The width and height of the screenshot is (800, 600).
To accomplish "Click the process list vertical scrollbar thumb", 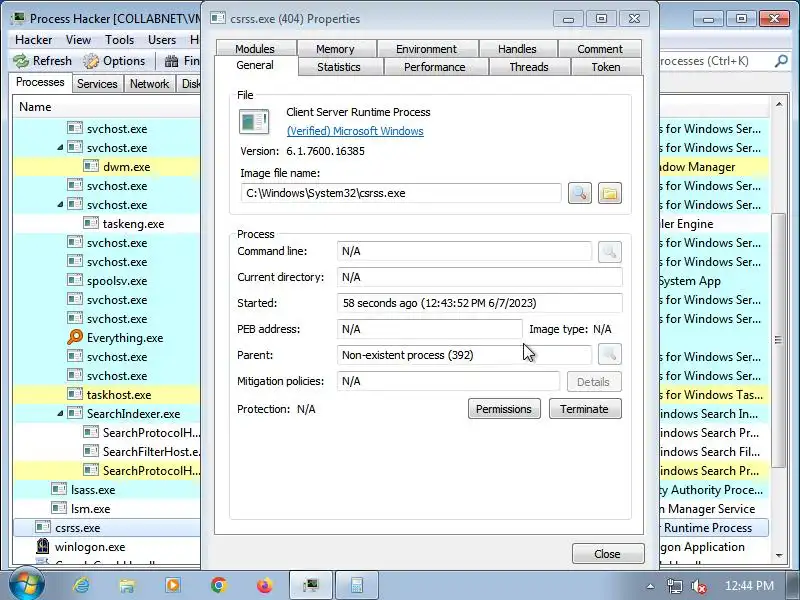I will point(778,340).
